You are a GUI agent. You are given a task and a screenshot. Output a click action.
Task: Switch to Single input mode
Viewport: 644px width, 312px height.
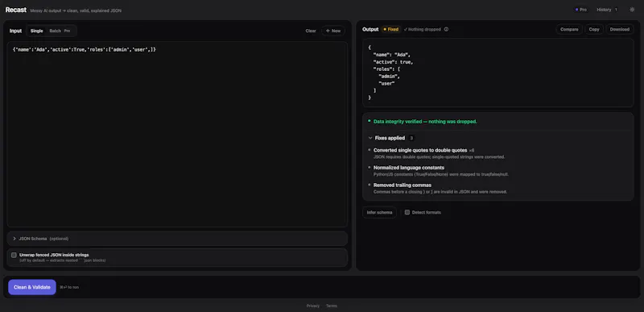pos(36,31)
